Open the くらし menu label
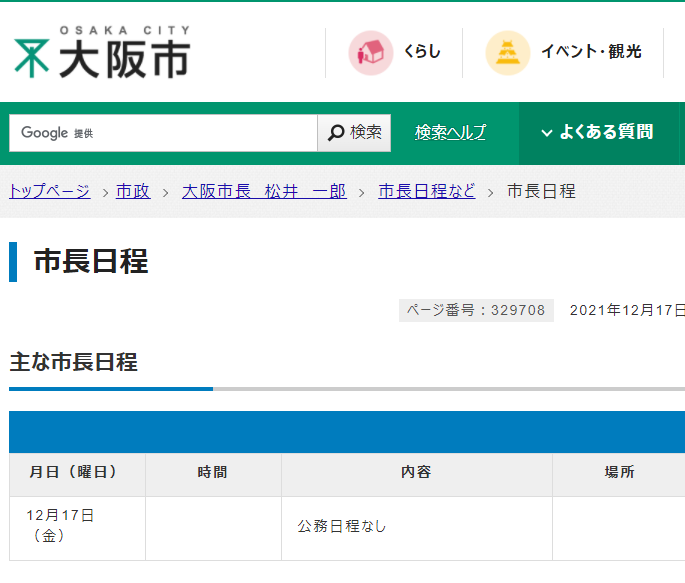Viewport: 685px width, 583px height. (421, 52)
